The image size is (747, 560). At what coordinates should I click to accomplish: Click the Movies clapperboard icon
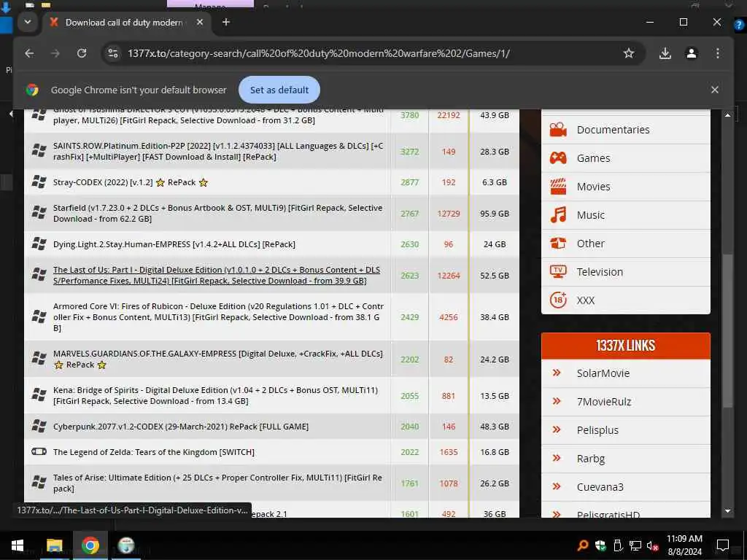click(x=558, y=187)
